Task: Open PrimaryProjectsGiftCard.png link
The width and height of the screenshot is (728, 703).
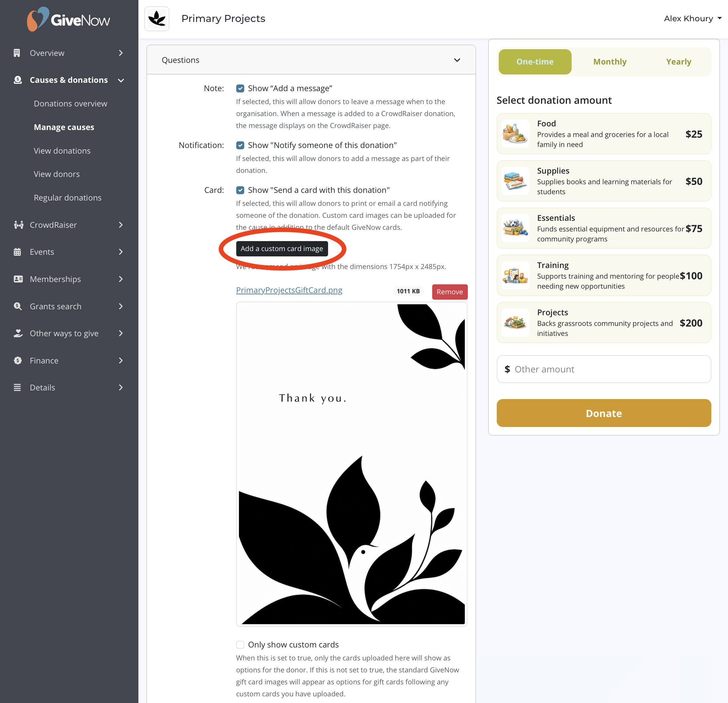Action: pos(289,290)
